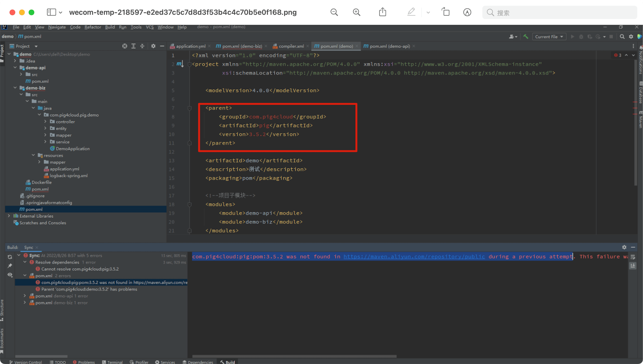Click Select Opened File target icon

coord(125,46)
